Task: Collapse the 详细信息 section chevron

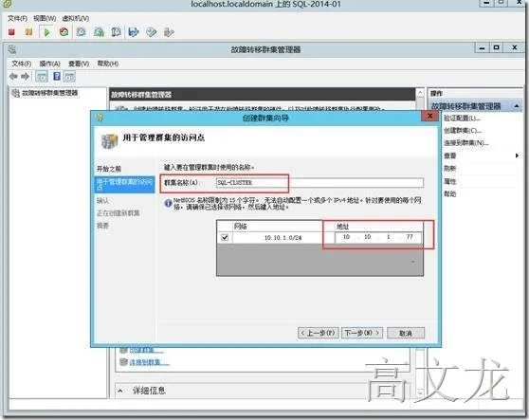Action: [120, 391]
